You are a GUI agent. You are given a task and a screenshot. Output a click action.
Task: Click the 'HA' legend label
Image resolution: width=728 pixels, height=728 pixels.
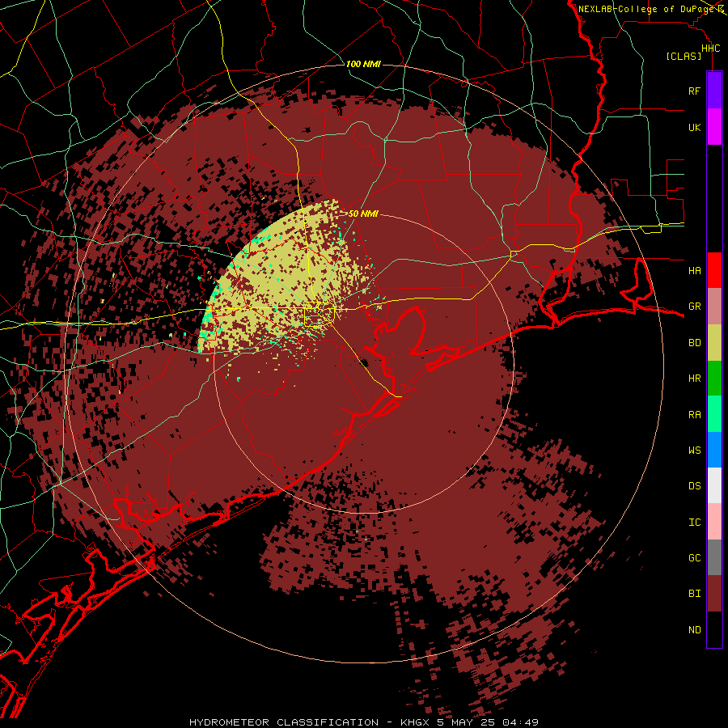[694, 271]
